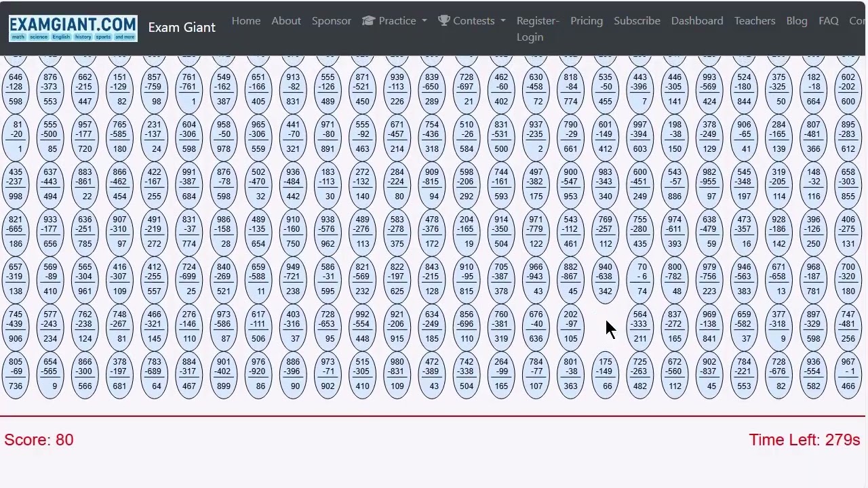Choose the oval 976 − 920 = 86

(258, 374)
